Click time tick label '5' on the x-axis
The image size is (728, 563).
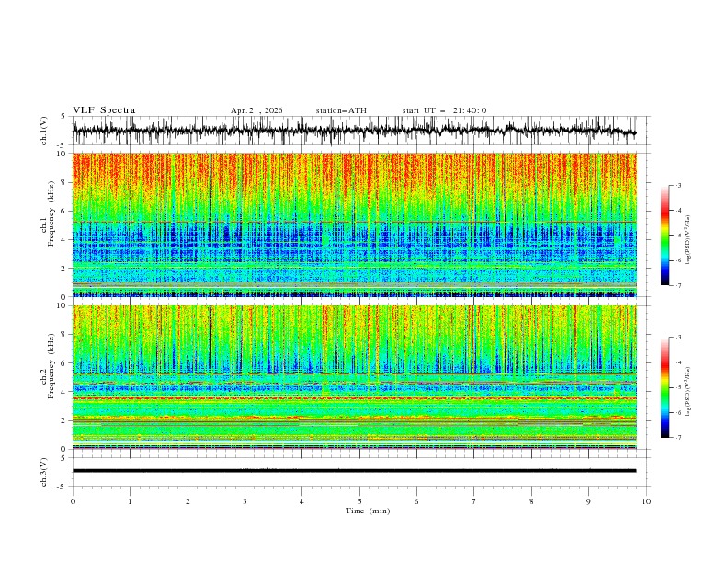pyautogui.click(x=359, y=501)
